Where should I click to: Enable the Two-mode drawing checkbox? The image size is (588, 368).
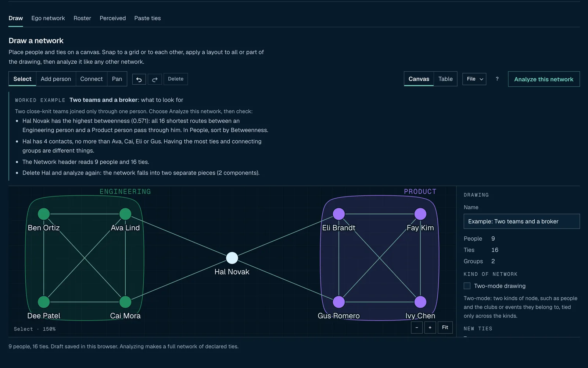point(467,286)
